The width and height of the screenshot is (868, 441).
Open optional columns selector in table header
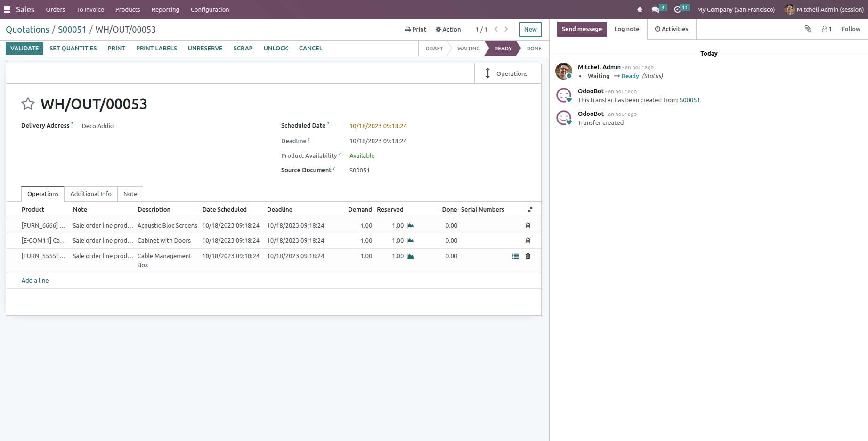[x=530, y=210]
